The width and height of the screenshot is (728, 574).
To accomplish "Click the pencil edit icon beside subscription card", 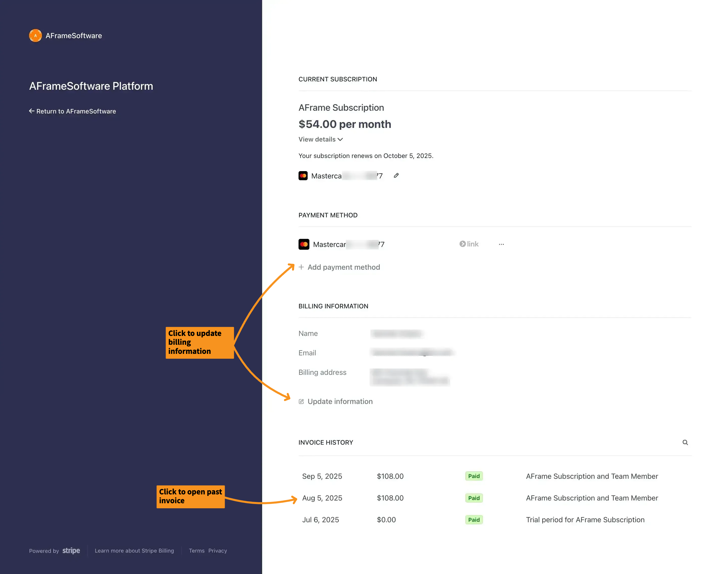I will click(396, 175).
